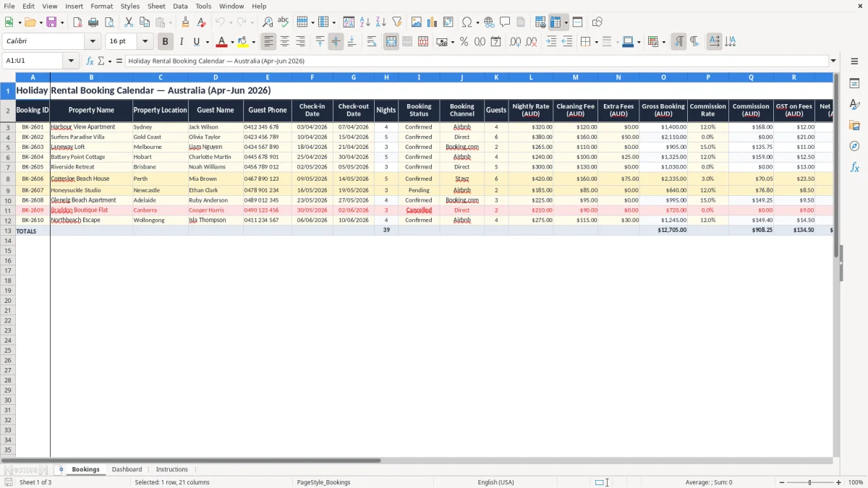Viewport: 868px width, 488px height.
Task: Click zoom in plus button
Action: [839, 482]
